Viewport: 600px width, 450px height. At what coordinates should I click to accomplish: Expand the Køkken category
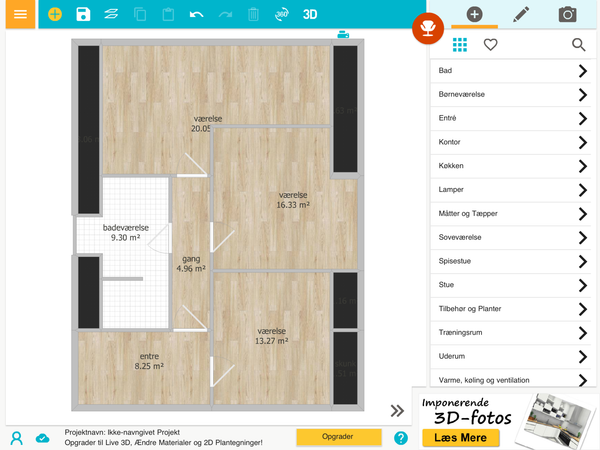[x=510, y=166]
